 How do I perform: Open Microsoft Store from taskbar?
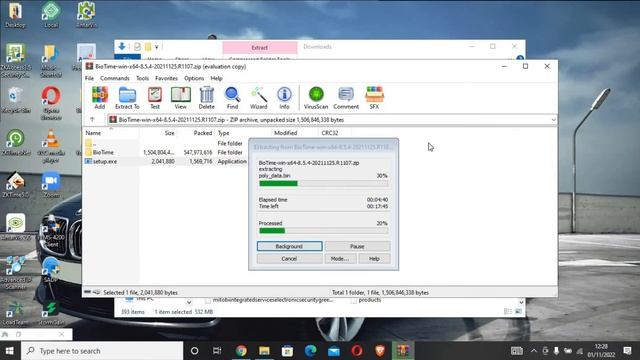(287, 351)
